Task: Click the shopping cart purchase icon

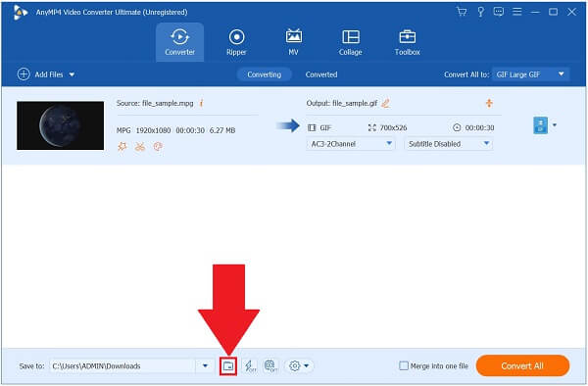Action: pos(462,12)
